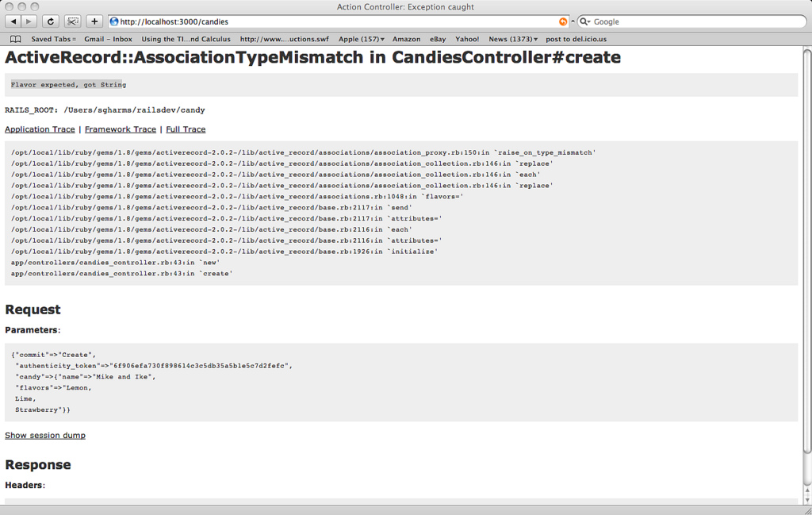
Task: Expand the News (1373) bookmarks dropdown
Action: click(x=512, y=39)
